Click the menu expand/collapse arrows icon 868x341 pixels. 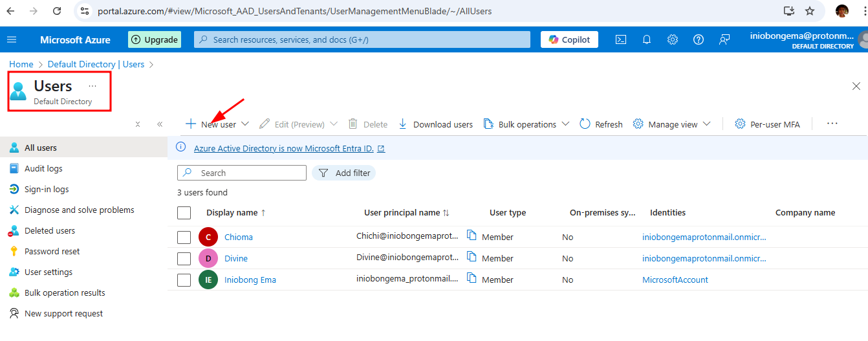click(x=138, y=124)
